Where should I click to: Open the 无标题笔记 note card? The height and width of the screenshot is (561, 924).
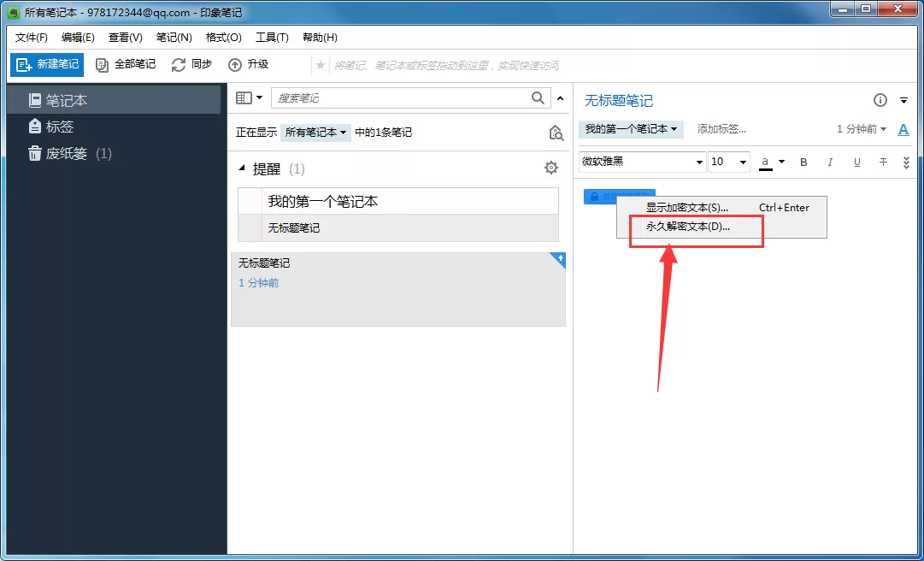(398, 289)
